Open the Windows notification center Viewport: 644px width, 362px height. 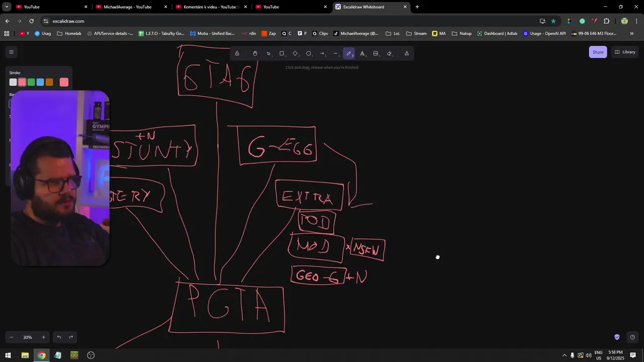point(633,355)
